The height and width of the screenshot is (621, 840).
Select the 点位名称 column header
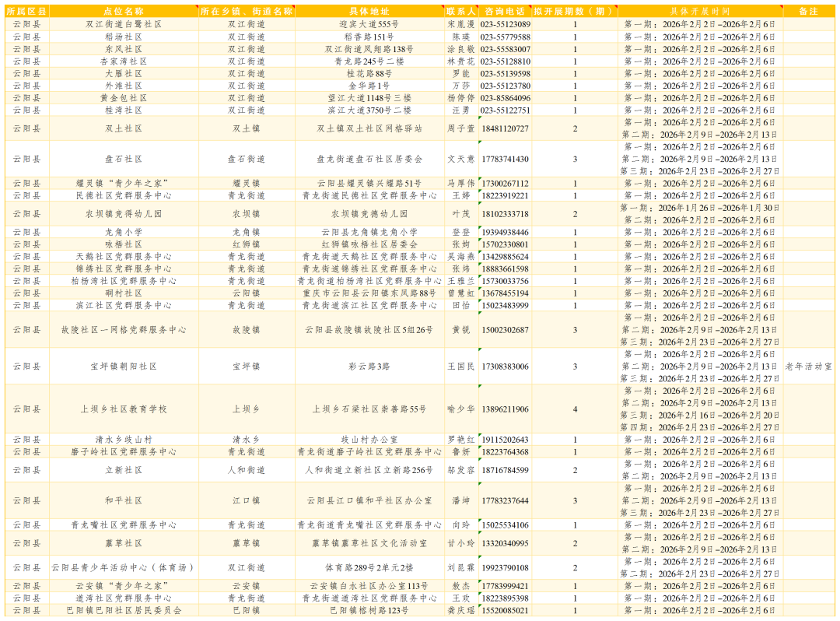click(x=124, y=11)
